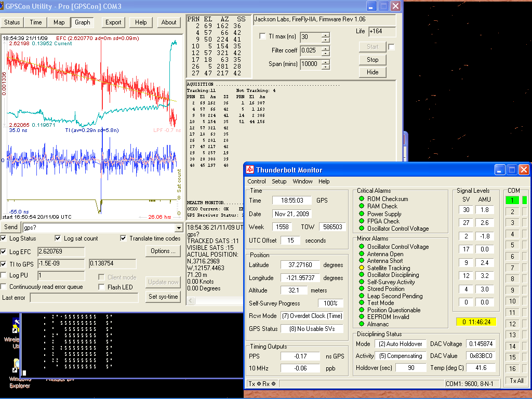Click the Export button in GPSCon
The width and height of the screenshot is (532, 399).
(x=113, y=22)
